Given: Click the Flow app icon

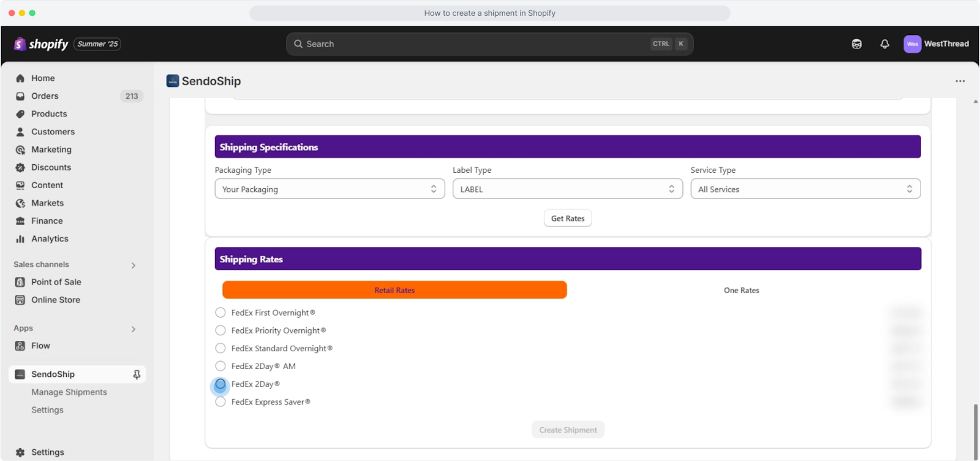Looking at the screenshot, I should tap(20, 346).
